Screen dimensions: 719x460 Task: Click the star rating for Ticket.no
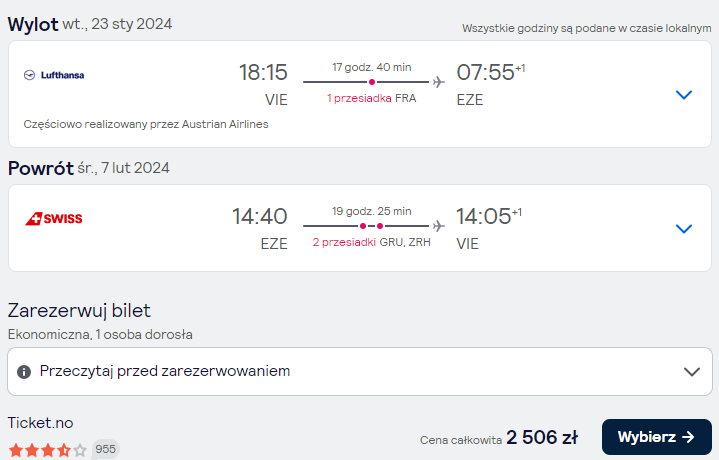tap(48, 450)
